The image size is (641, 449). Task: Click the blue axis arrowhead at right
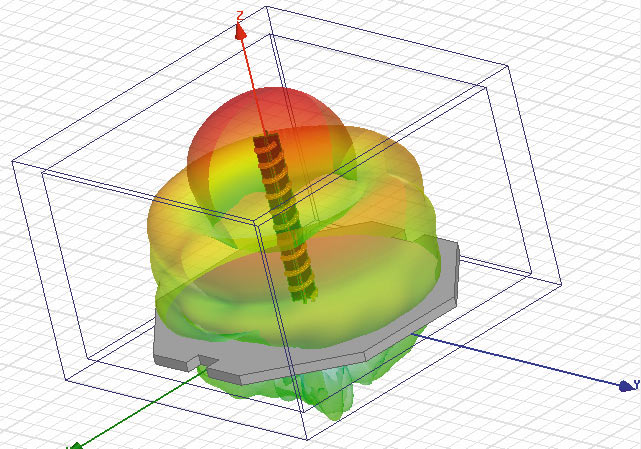coord(627,385)
